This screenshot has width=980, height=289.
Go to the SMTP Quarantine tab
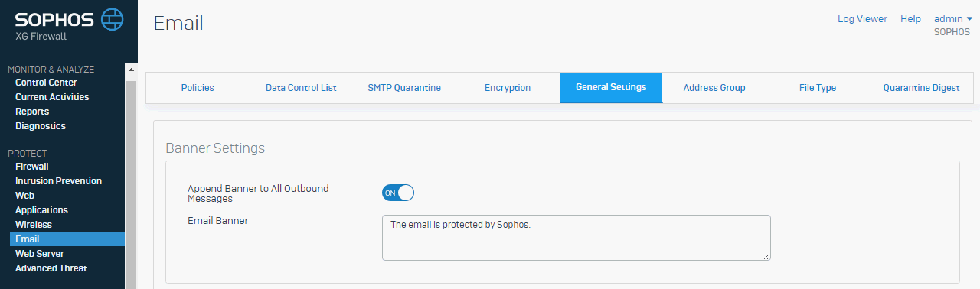tap(404, 88)
